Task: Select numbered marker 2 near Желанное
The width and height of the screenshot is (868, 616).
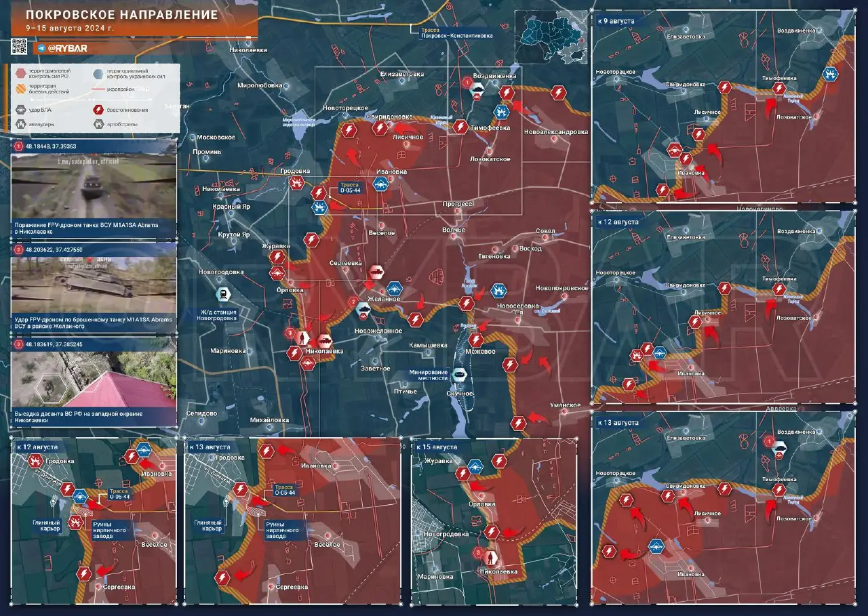Action: (x=352, y=302)
